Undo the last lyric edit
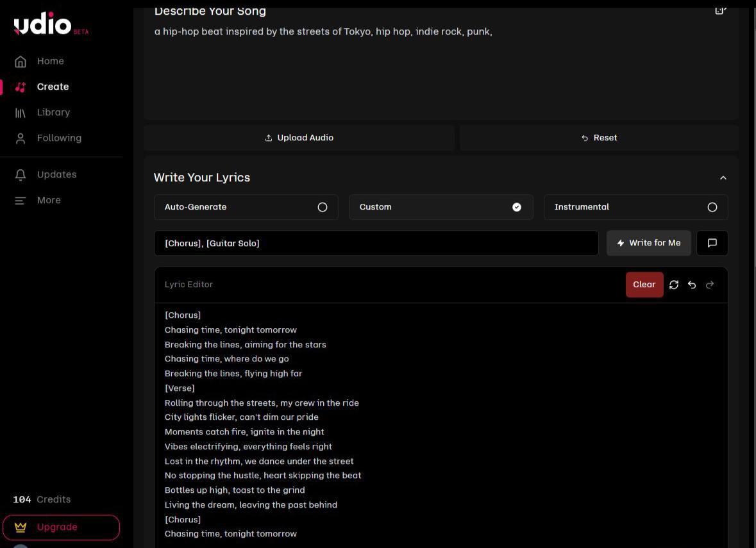Viewport: 756px width, 548px height. tap(692, 285)
